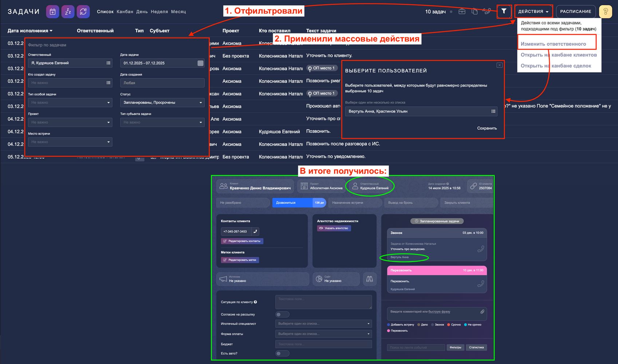Click phone icon on Перезвонить task card
The image size is (618, 364).
(481, 284)
